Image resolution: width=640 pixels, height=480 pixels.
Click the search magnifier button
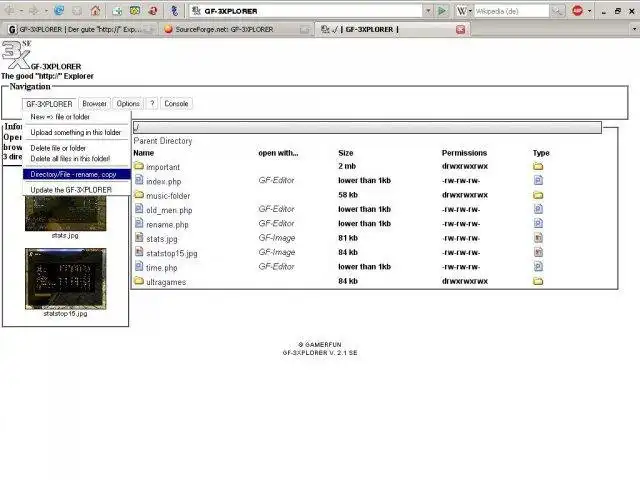click(557, 11)
